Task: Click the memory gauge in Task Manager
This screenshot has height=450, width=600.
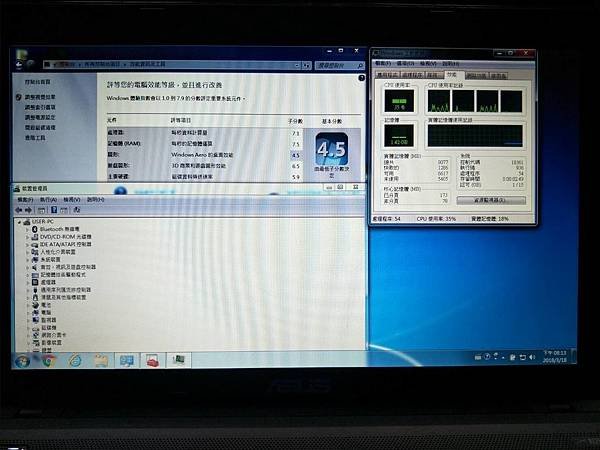Action: [399, 135]
